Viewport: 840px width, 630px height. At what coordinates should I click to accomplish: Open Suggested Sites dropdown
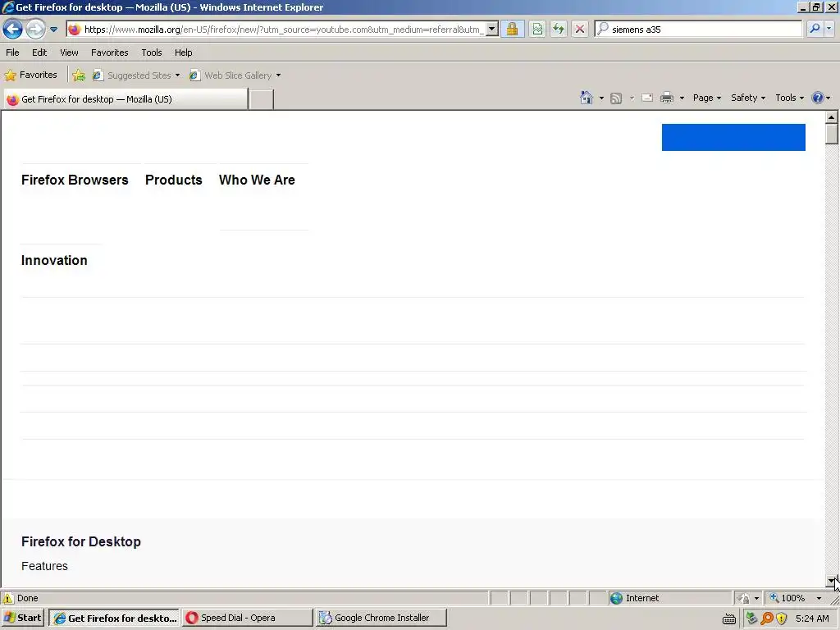pos(136,75)
